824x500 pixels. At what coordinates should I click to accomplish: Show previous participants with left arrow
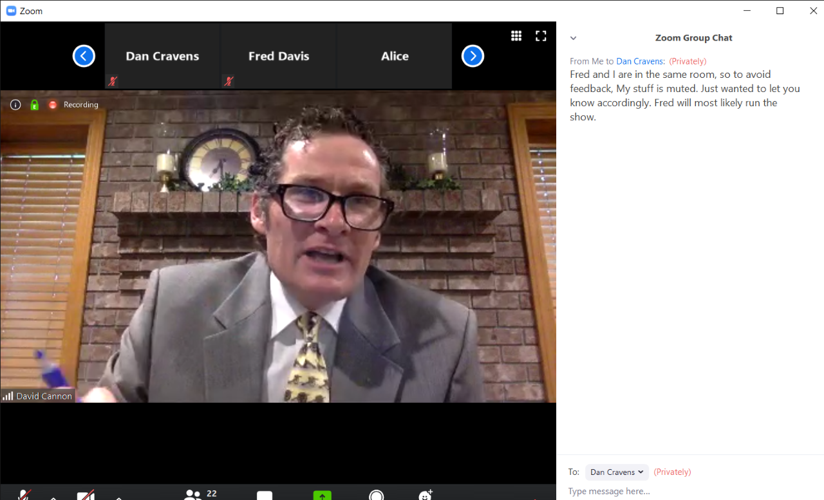pos(84,56)
